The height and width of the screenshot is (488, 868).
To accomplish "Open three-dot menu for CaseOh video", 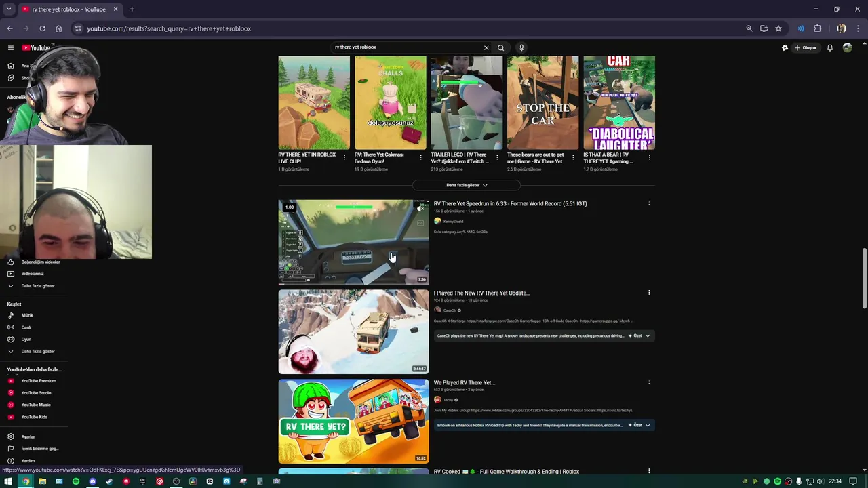I will click(x=649, y=293).
